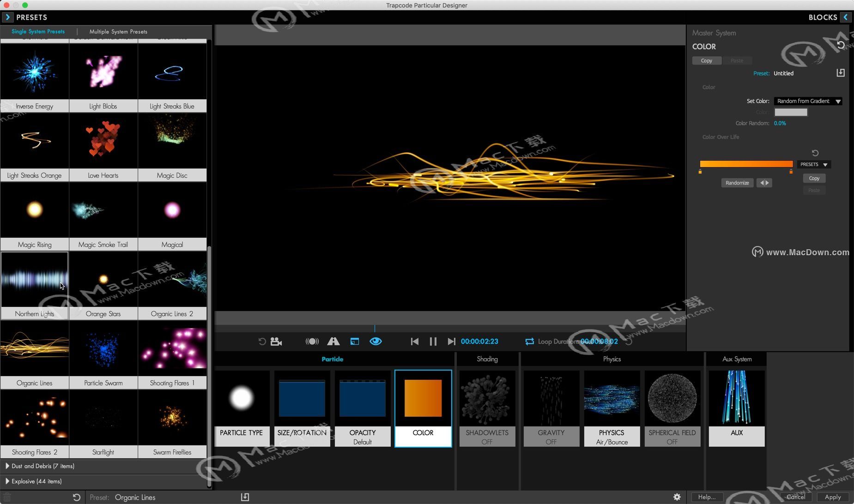Click the save preset icon next to Untitled
The image size is (854, 504).
tap(841, 72)
